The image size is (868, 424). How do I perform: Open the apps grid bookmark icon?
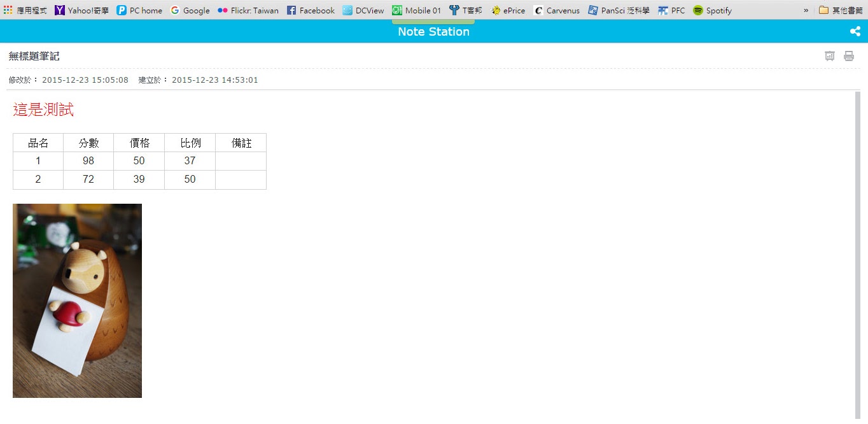tap(8, 10)
